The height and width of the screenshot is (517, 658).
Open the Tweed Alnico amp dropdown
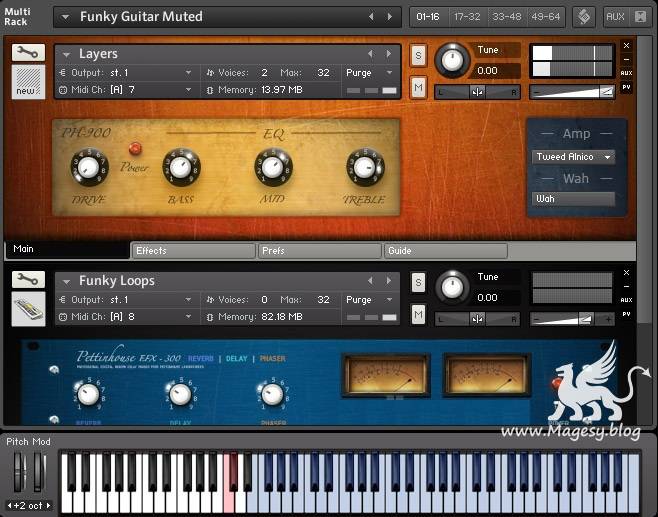click(x=573, y=157)
